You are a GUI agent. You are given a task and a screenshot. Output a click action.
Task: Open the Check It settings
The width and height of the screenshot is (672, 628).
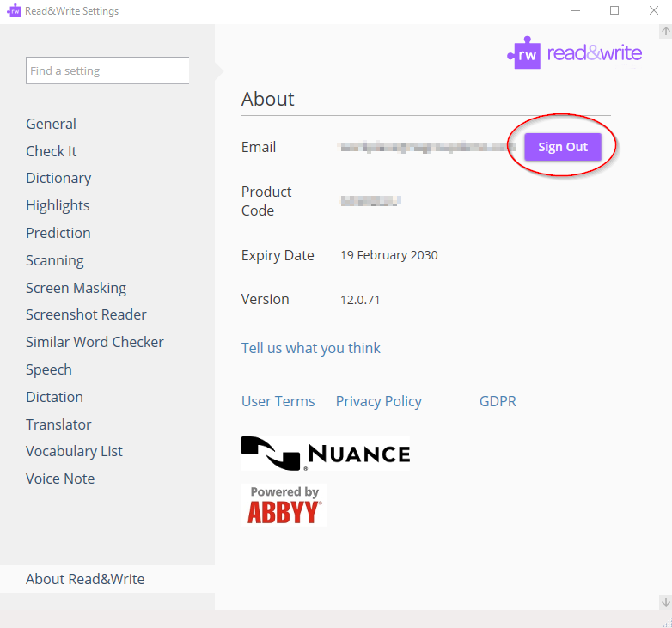(x=51, y=151)
